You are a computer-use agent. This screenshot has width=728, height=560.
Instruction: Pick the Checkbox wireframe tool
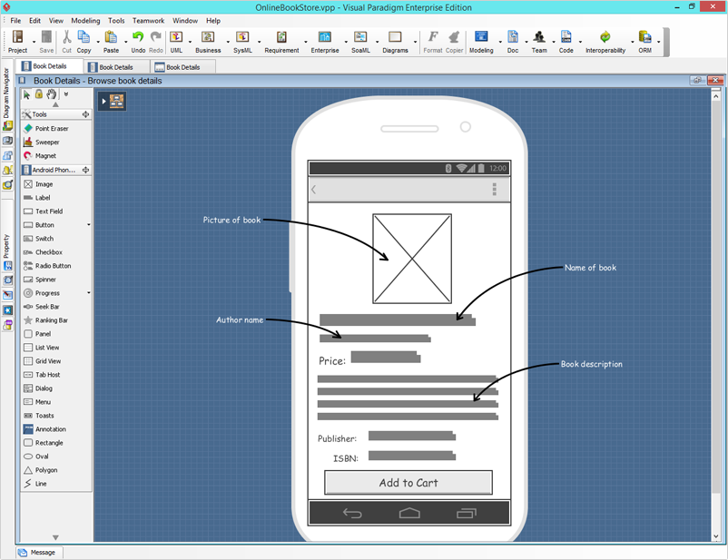click(46, 252)
